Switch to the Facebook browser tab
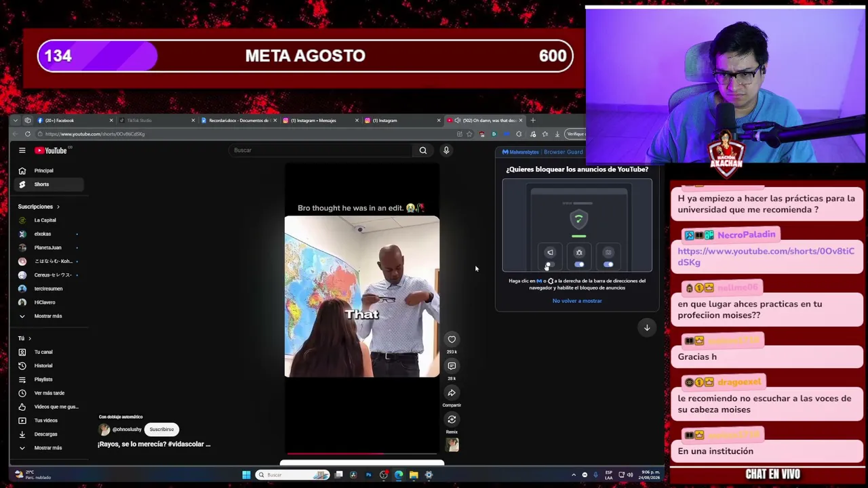 75,121
